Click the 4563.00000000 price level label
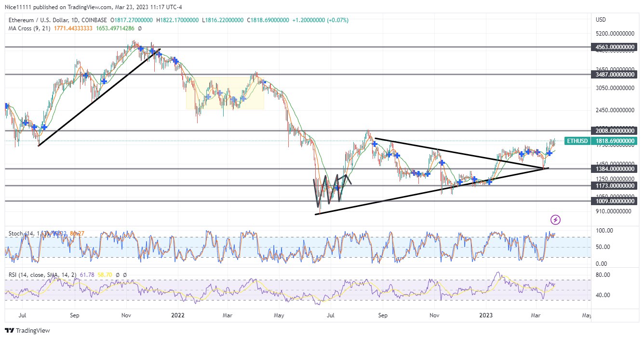644x339 pixels. (x=613, y=47)
